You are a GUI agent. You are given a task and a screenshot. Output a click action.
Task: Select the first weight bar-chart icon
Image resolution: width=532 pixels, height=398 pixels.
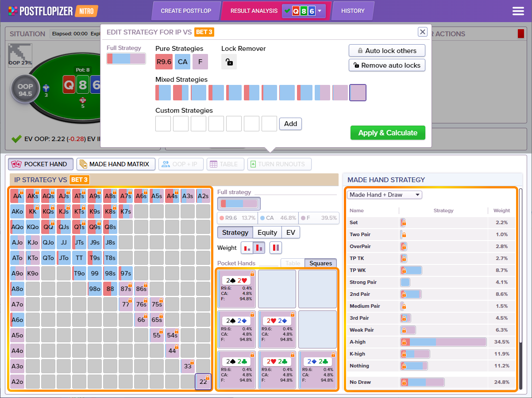click(x=247, y=248)
